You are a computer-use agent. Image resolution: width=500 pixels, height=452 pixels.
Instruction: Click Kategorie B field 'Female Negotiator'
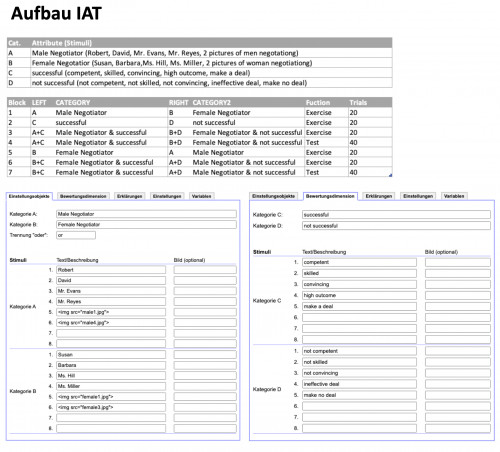(x=146, y=225)
